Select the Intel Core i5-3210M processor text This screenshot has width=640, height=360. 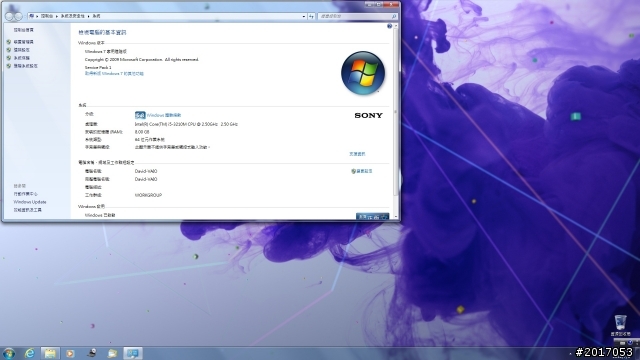pos(186,124)
